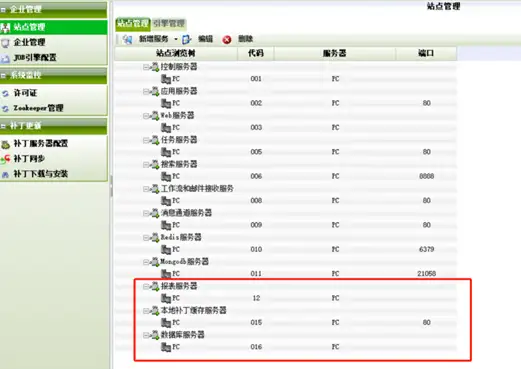Select the PC row with code 016

point(286,347)
